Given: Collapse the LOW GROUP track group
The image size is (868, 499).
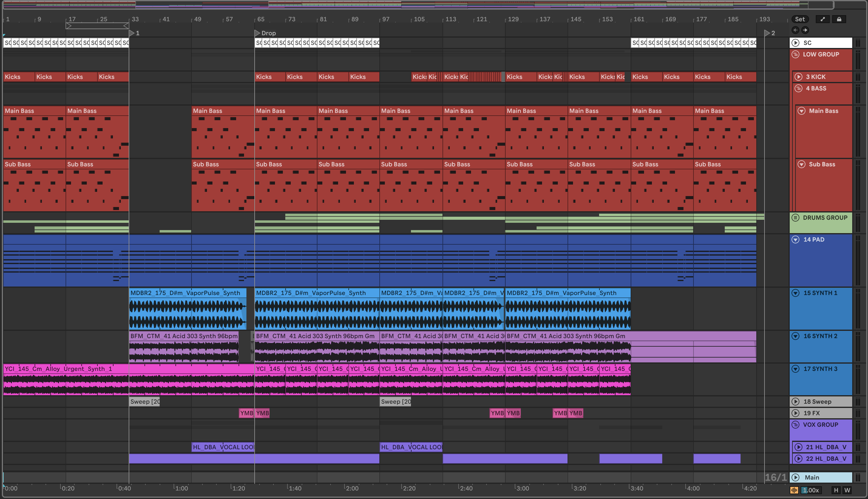Looking at the screenshot, I should [796, 55].
